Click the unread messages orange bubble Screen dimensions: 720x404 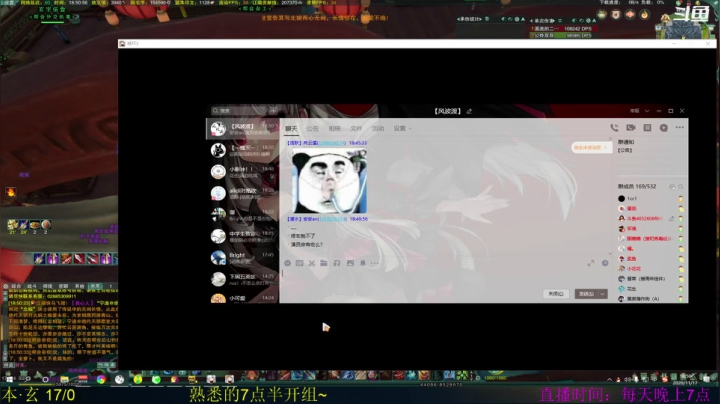591,147
